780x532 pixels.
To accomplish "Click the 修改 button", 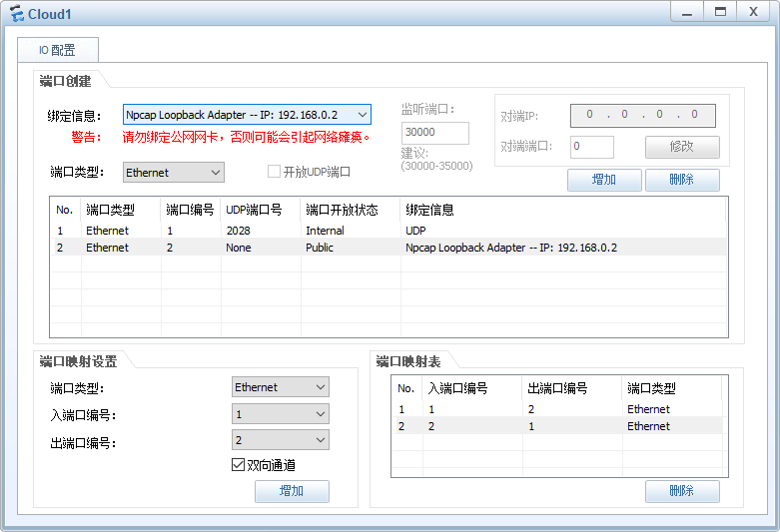I will (682, 147).
